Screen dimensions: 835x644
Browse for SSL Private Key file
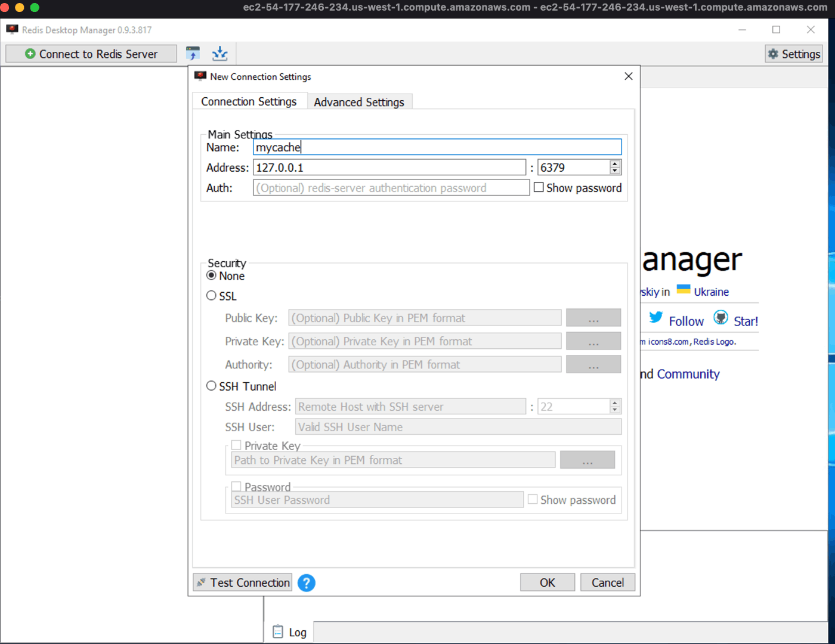[x=593, y=341]
